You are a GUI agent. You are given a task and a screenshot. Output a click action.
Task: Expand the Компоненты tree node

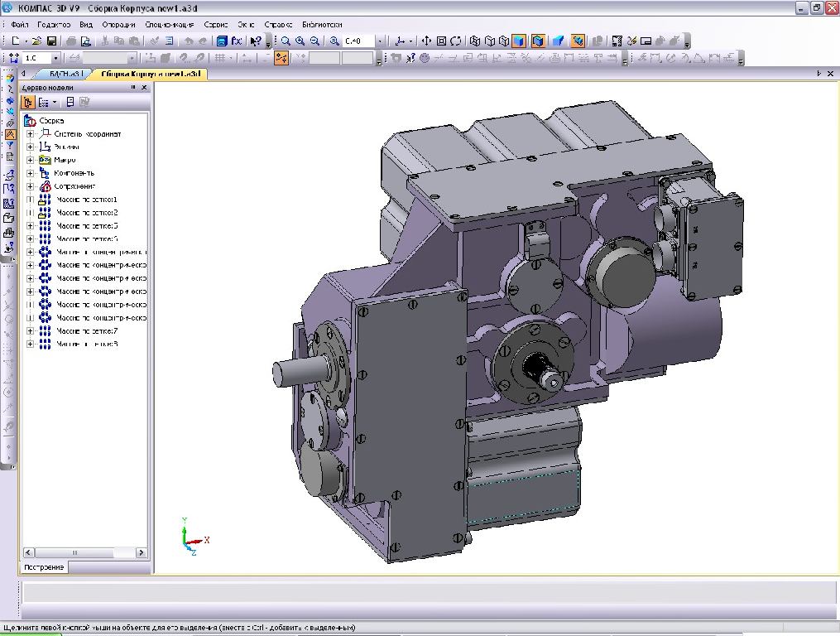click(31, 173)
